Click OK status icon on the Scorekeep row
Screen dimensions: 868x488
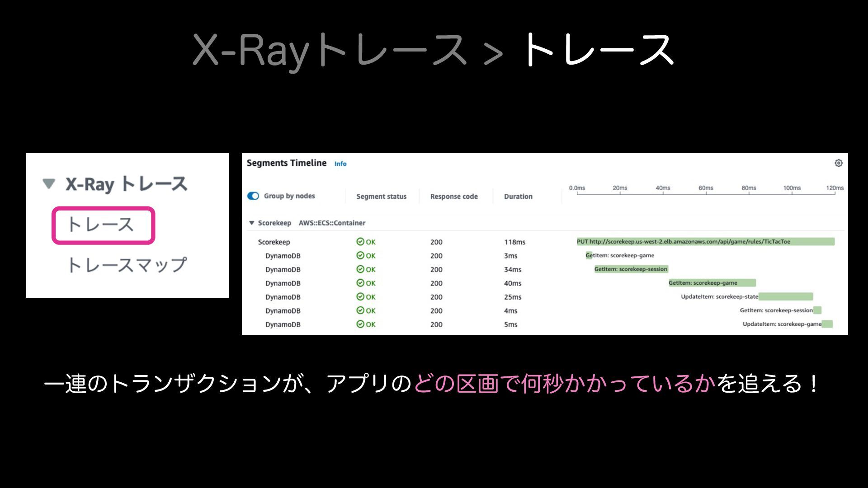click(360, 242)
